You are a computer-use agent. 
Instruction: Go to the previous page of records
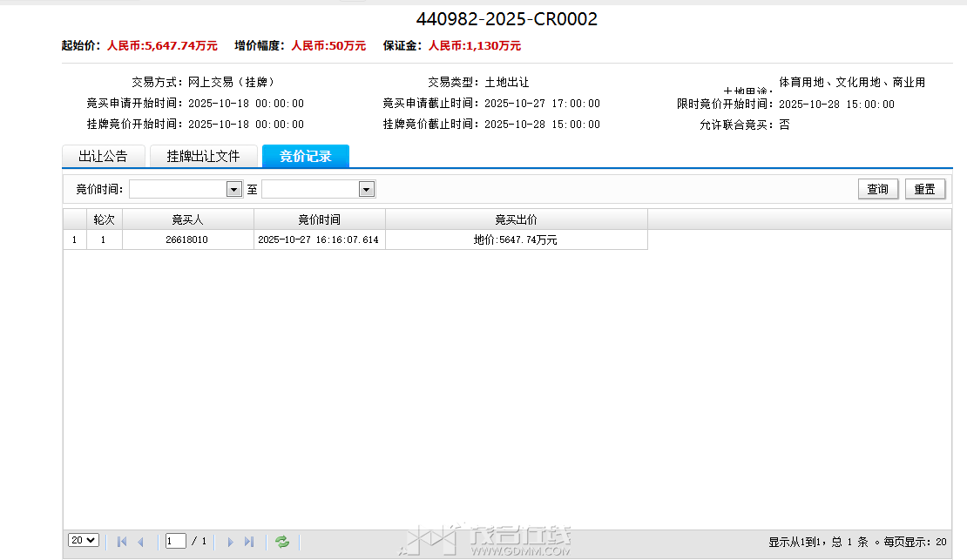[x=140, y=542]
